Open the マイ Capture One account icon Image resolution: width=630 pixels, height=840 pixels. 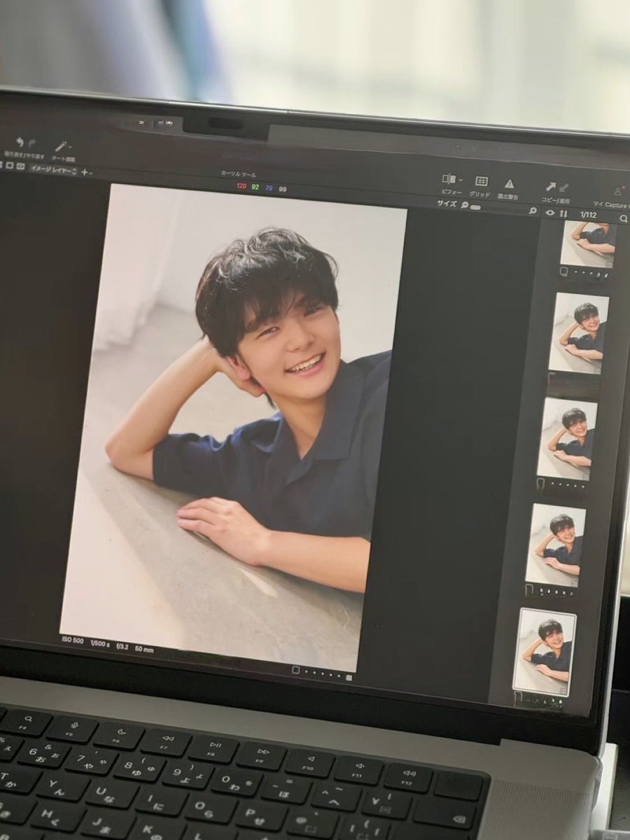tap(618, 191)
